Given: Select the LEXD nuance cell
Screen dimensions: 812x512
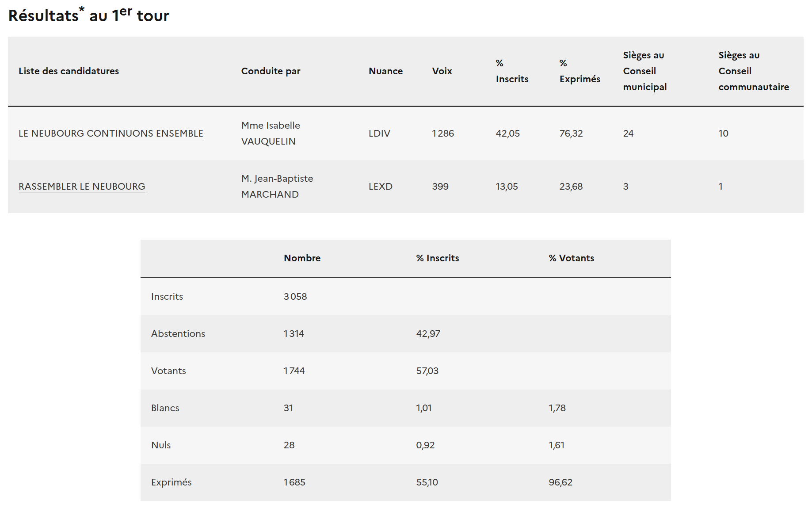Looking at the screenshot, I should pyautogui.click(x=380, y=187).
